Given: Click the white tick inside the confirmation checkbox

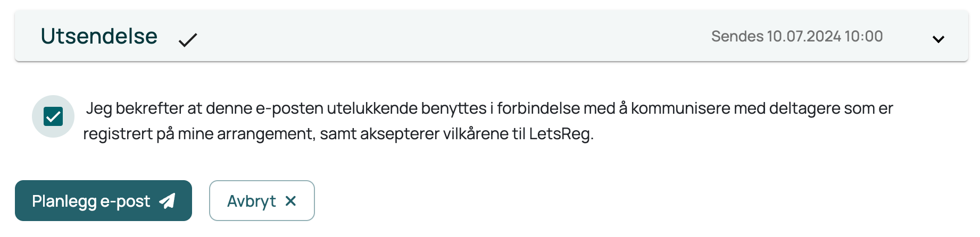Looking at the screenshot, I should [x=53, y=116].
